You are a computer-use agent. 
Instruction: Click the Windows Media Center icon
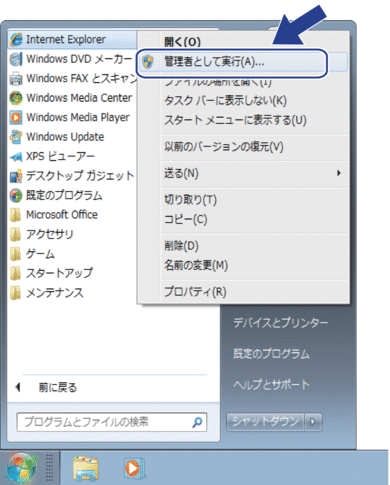16,98
